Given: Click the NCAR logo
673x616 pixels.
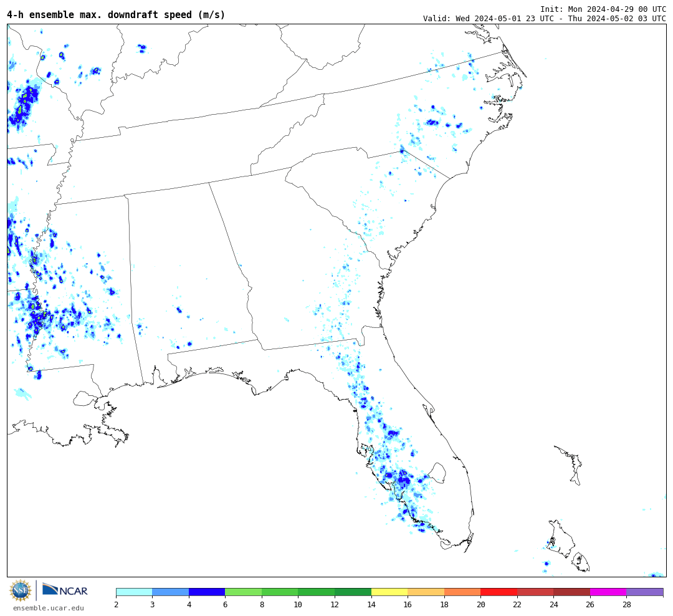Looking at the screenshot, I should [x=65, y=590].
